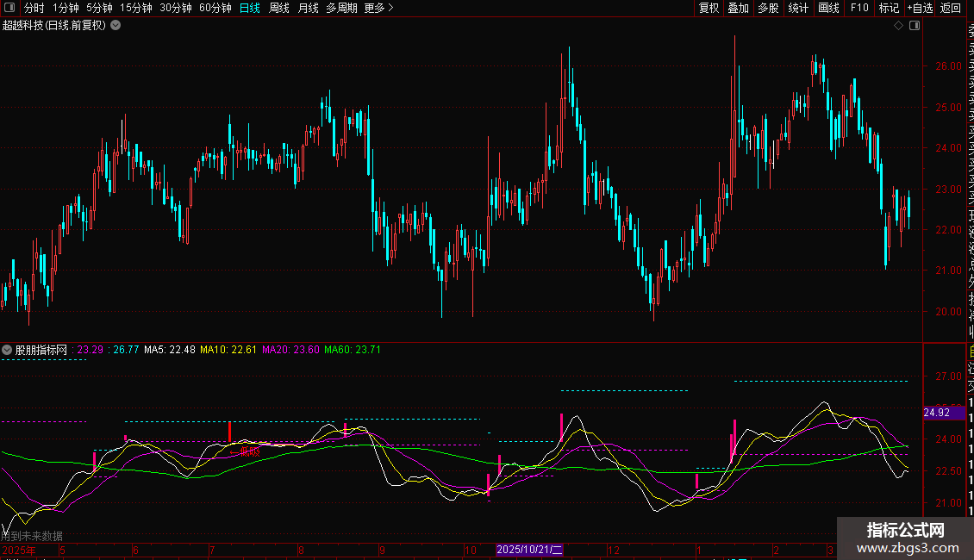Click the 复权 adjustment button

click(x=709, y=8)
